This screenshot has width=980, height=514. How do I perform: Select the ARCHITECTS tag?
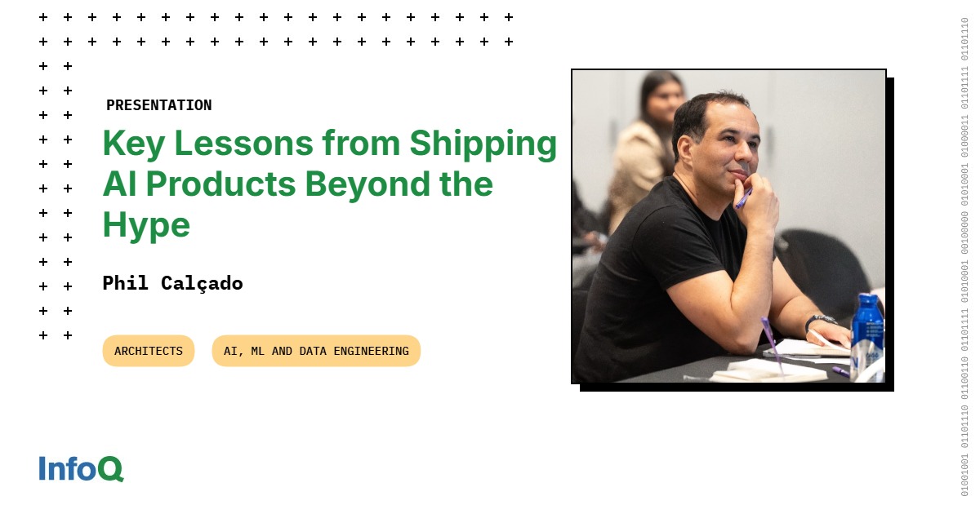tap(149, 351)
